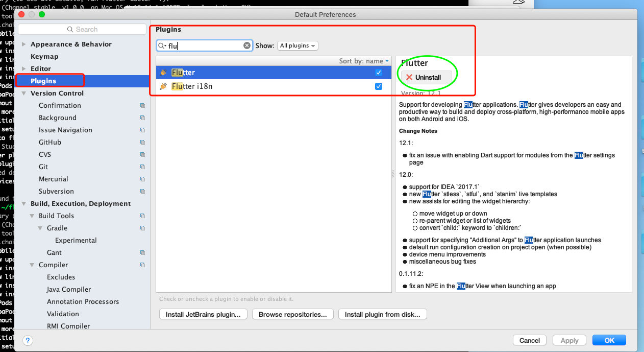The width and height of the screenshot is (644, 352).
Task: Click project-level icon next to Confirmation
Action: 142,106
